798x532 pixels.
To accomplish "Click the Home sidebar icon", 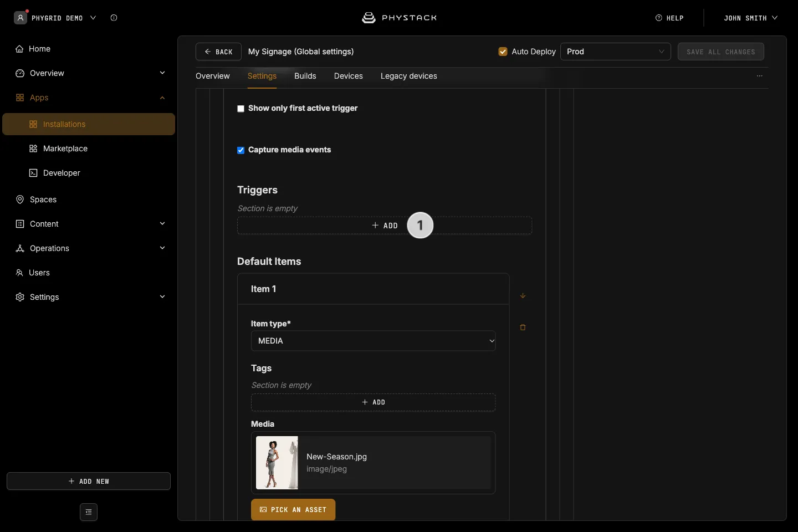I will click(x=20, y=49).
